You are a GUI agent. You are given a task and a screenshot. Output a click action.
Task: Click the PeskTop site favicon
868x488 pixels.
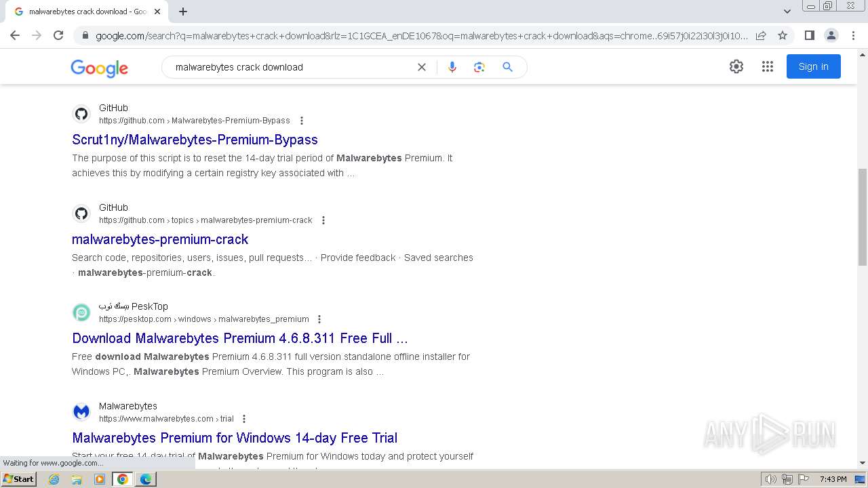point(81,312)
